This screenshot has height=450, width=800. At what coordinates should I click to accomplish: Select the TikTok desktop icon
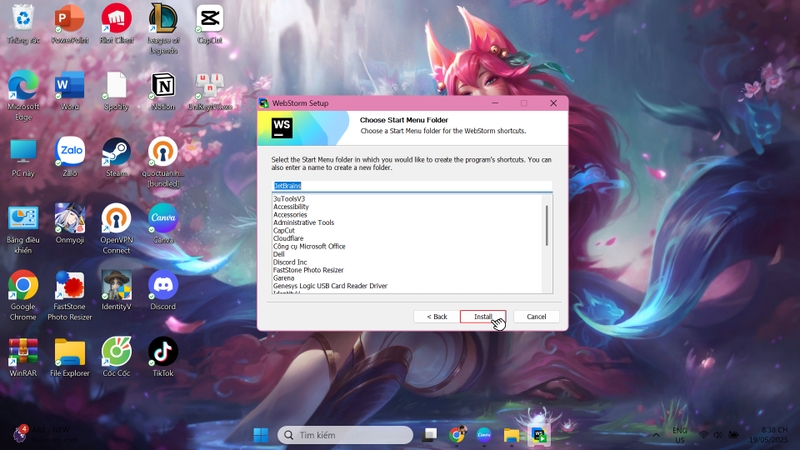coord(163,357)
